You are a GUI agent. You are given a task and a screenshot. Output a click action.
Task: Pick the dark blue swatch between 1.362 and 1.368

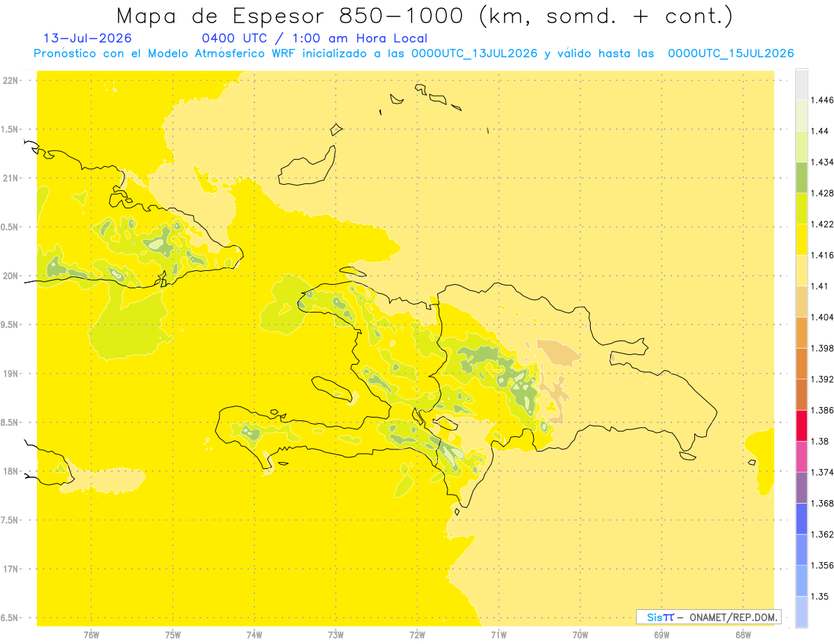click(x=801, y=519)
